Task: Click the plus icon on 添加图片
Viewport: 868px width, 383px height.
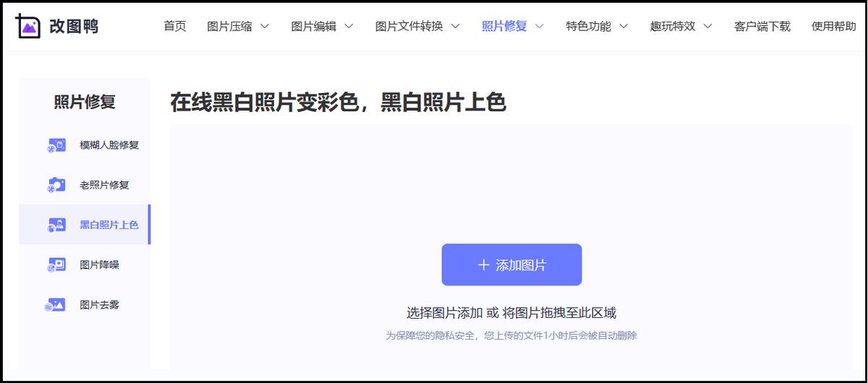Action: (x=484, y=265)
